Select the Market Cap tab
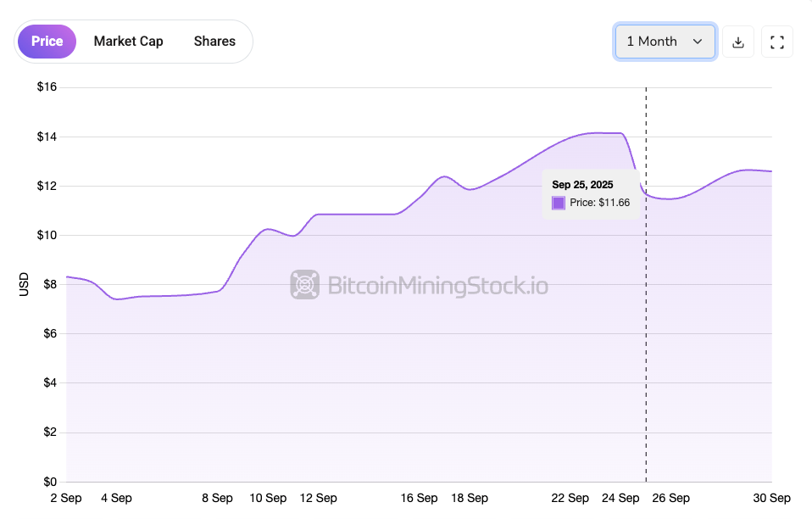The width and height of the screenshot is (812, 519). (x=128, y=42)
